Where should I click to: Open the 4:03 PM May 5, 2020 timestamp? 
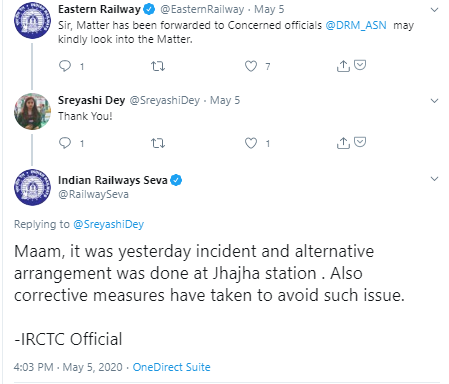(x=68, y=367)
